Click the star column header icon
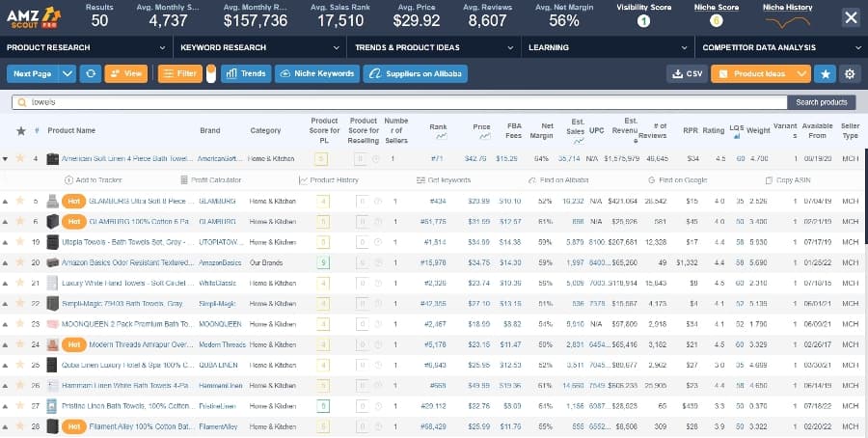The height and width of the screenshot is (438, 868). 21,130
